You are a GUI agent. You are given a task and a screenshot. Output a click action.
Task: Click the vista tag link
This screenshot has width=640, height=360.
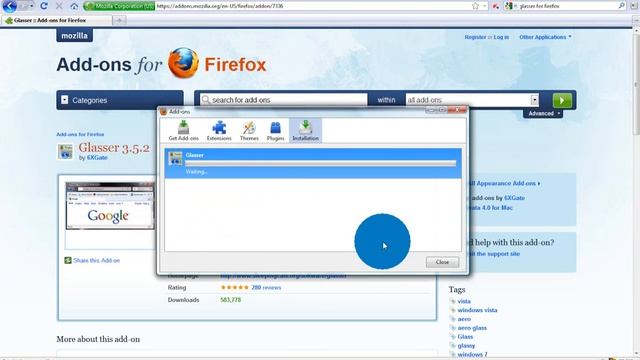pyautogui.click(x=464, y=301)
